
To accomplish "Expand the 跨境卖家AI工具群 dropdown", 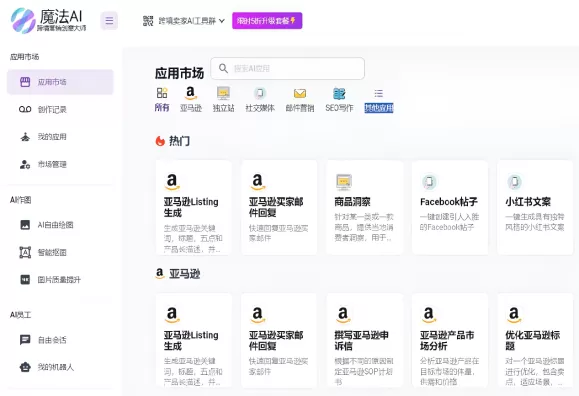I will tap(184, 21).
